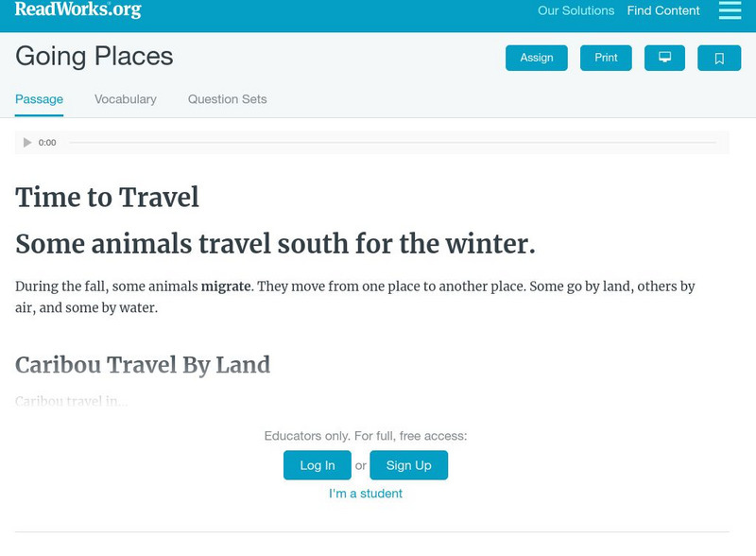Switch to the Passage tab

[39, 99]
